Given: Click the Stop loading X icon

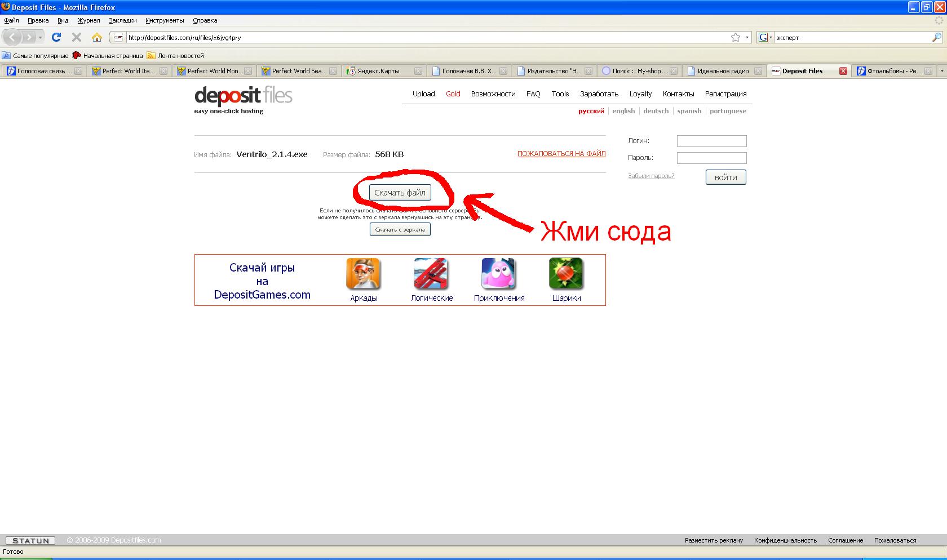Looking at the screenshot, I should pyautogui.click(x=77, y=37).
